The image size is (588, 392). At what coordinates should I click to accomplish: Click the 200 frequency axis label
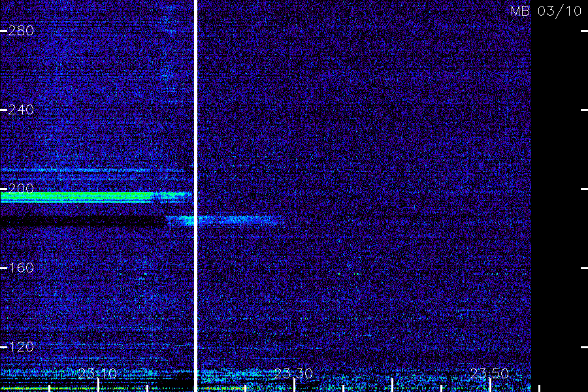[x=21, y=188]
